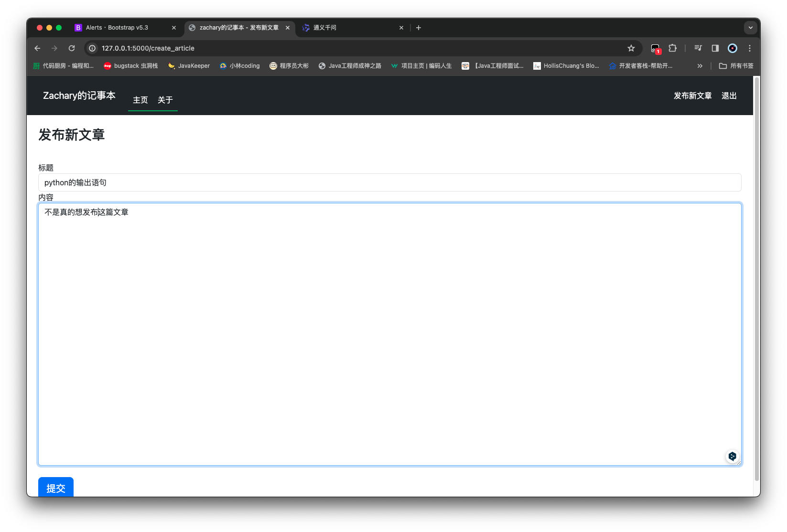Bookmark this page with the star icon
The width and height of the screenshot is (787, 532).
tap(631, 48)
